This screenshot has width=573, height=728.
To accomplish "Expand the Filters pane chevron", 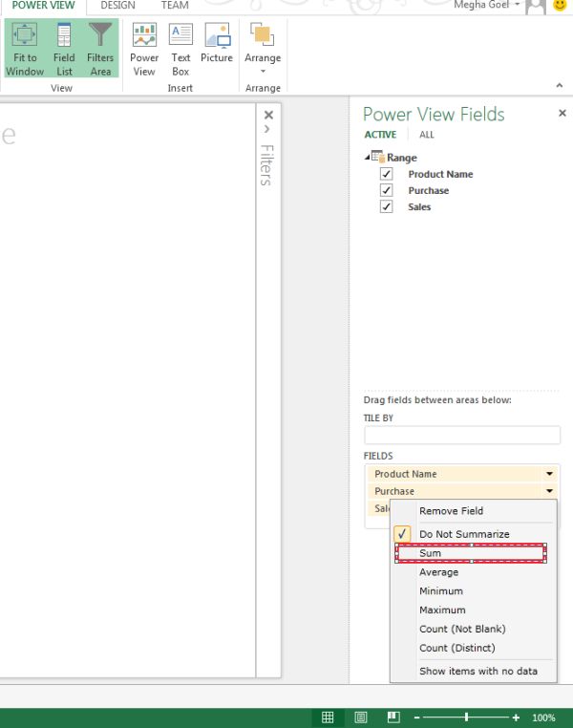I will [x=266, y=129].
